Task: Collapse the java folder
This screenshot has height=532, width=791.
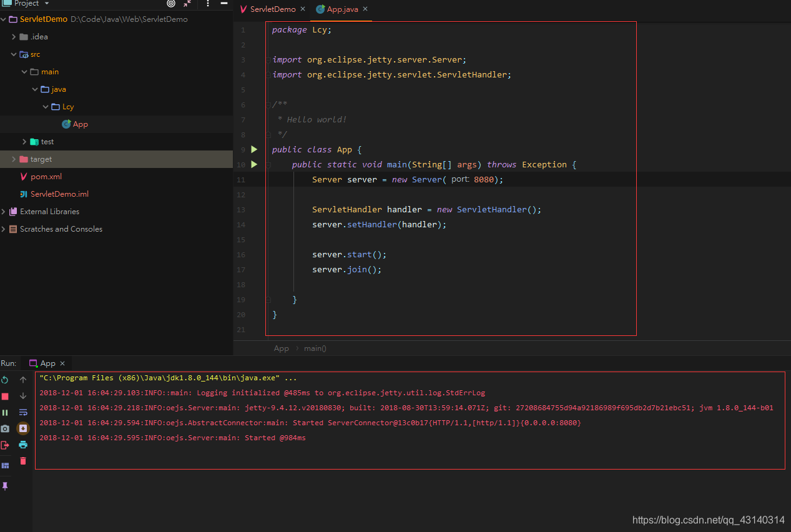Action: (x=35, y=89)
